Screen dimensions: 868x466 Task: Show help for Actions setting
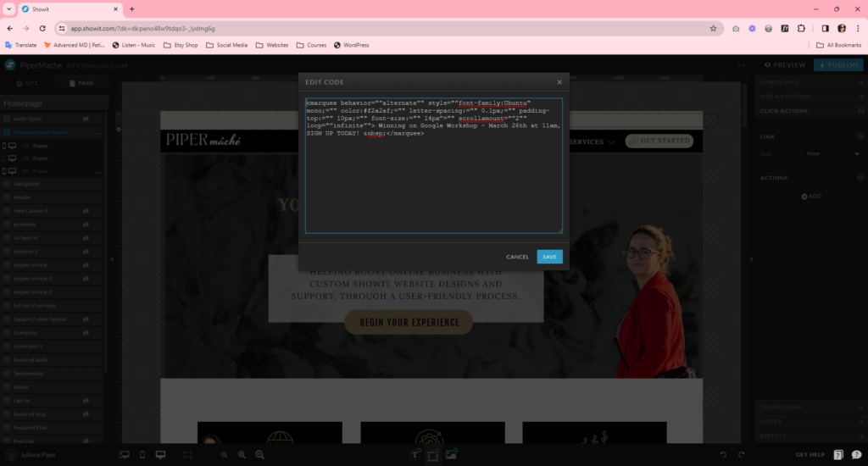tap(860, 178)
